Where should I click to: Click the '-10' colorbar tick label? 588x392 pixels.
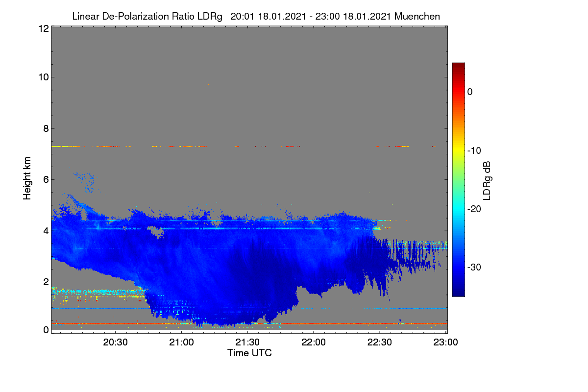(x=474, y=150)
